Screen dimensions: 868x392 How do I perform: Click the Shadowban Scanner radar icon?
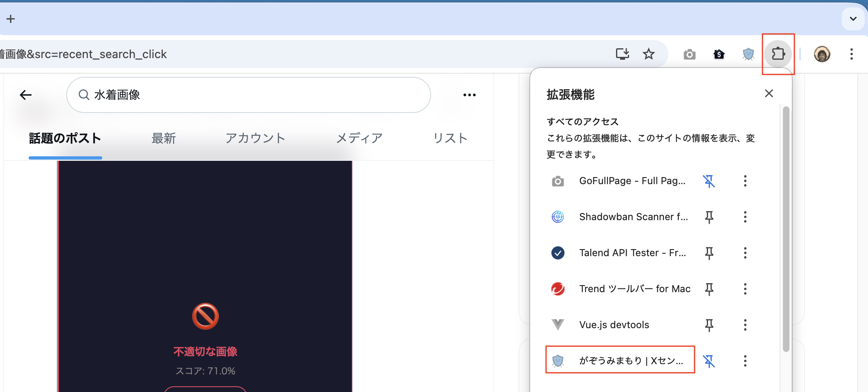[558, 217]
